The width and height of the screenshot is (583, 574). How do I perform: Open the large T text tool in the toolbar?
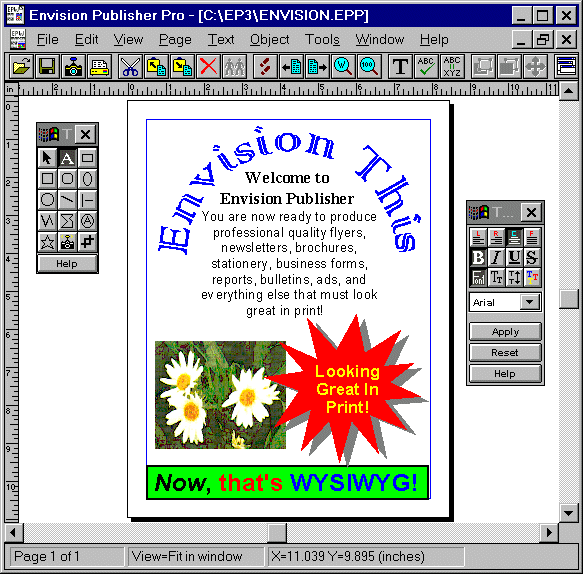point(400,67)
